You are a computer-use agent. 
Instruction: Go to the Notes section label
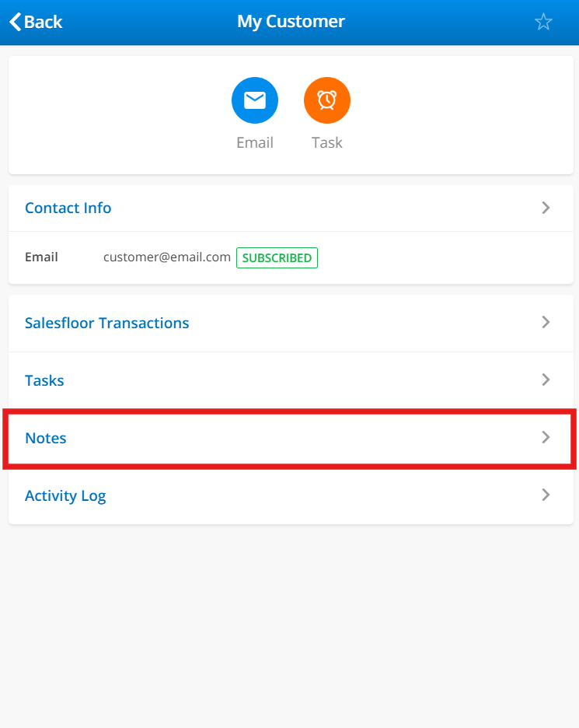tap(46, 438)
